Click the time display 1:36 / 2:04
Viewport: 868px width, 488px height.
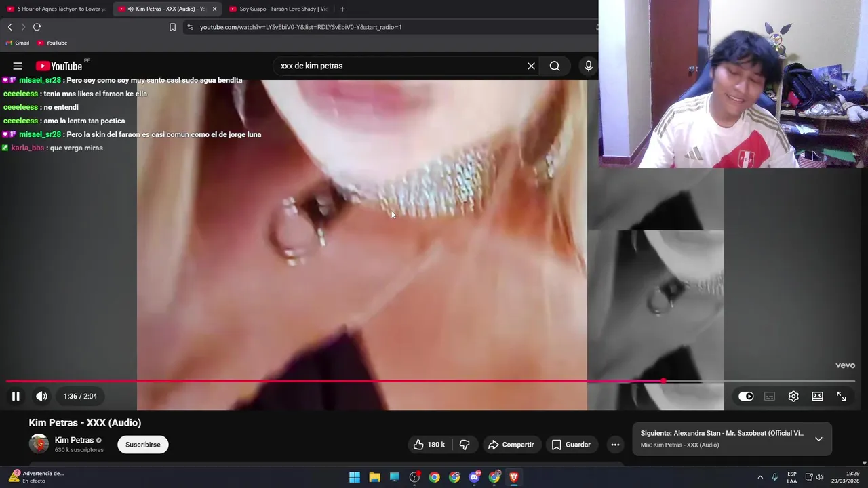[80, 396]
